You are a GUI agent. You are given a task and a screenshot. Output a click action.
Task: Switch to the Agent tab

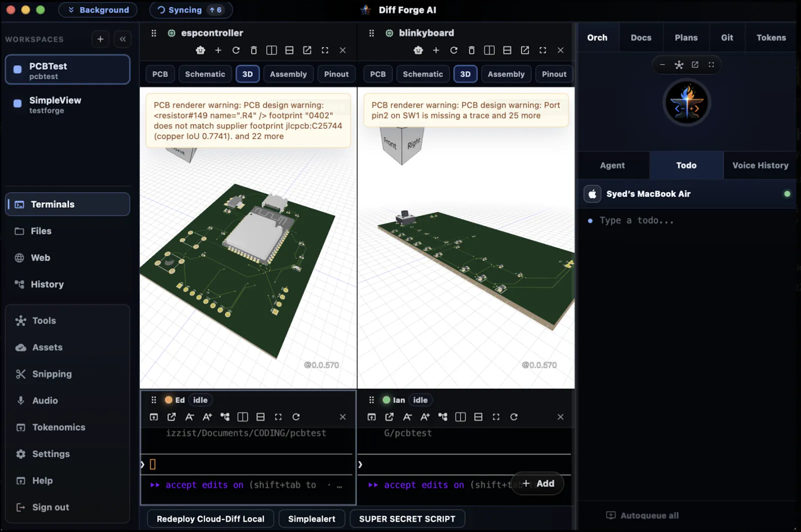click(612, 165)
